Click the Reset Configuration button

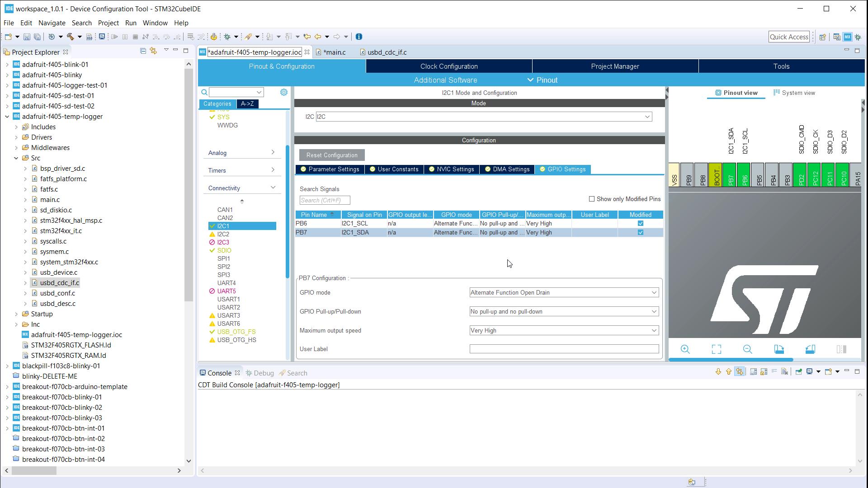(x=332, y=155)
